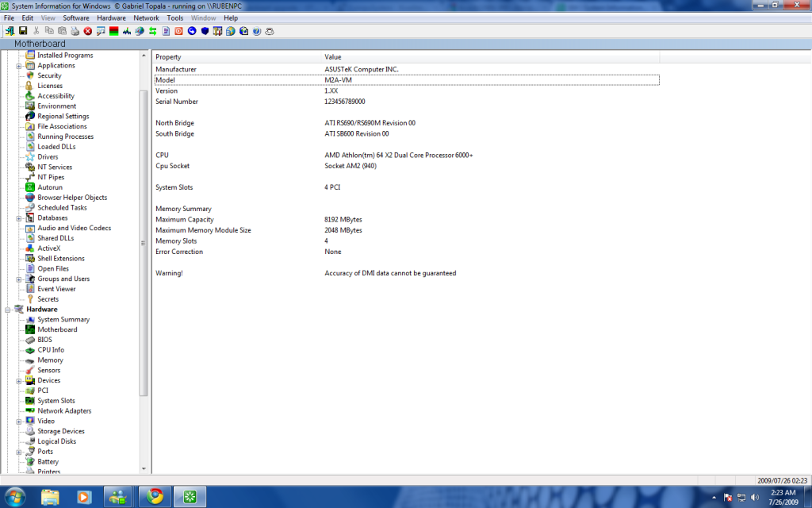
Task: Open the File menu
Action: 9,17
